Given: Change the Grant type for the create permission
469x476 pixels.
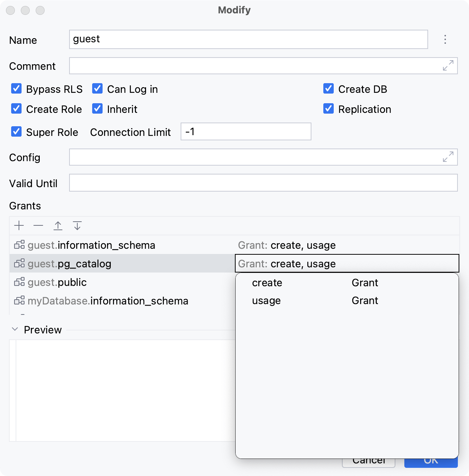Looking at the screenshot, I should [365, 283].
